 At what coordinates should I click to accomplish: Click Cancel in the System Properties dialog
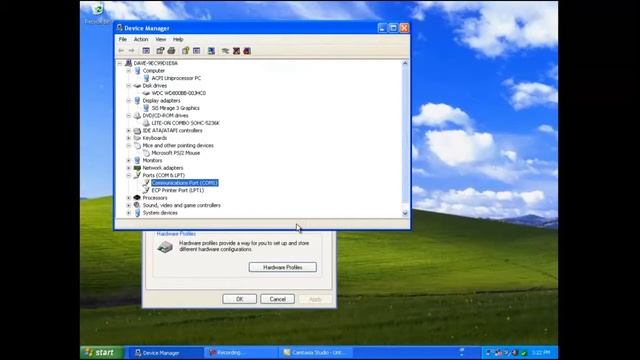278,299
